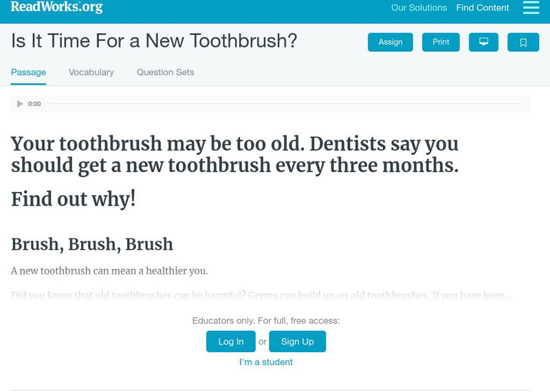Click the Sign Up button
This screenshot has width=550, height=392.
(297, 341)
